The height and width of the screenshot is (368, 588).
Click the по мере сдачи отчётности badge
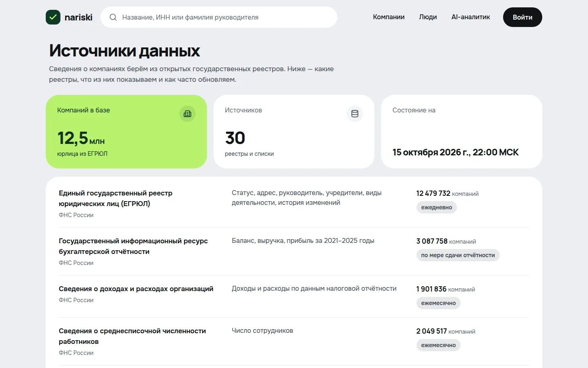click(458, 255)
